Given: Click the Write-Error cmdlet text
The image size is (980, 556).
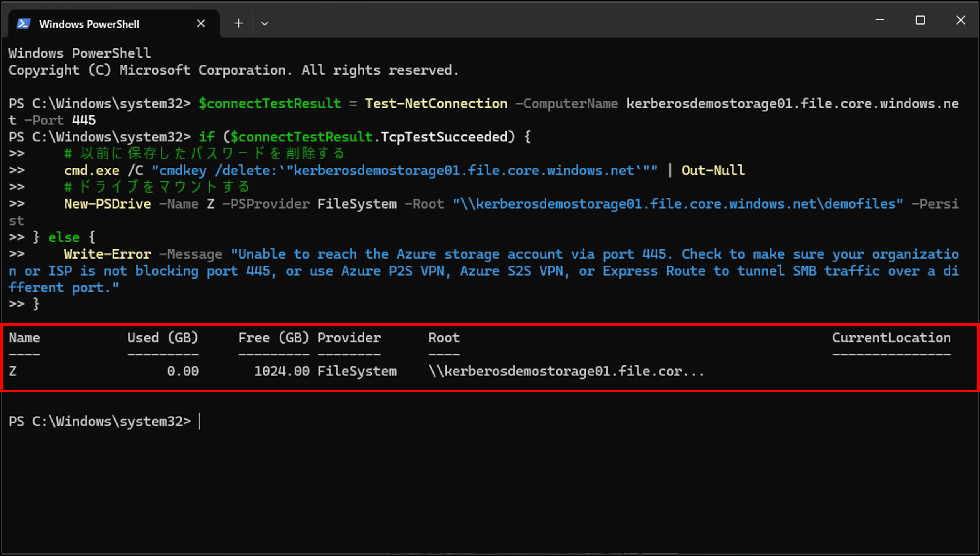Looking at the screenshot, I should point(108,254).
